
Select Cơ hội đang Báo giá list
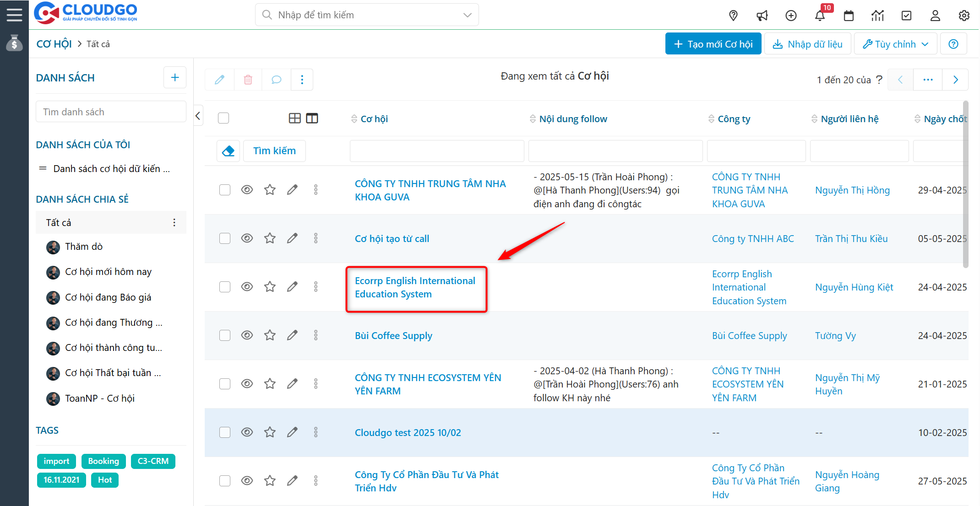(x=108, y=297)
